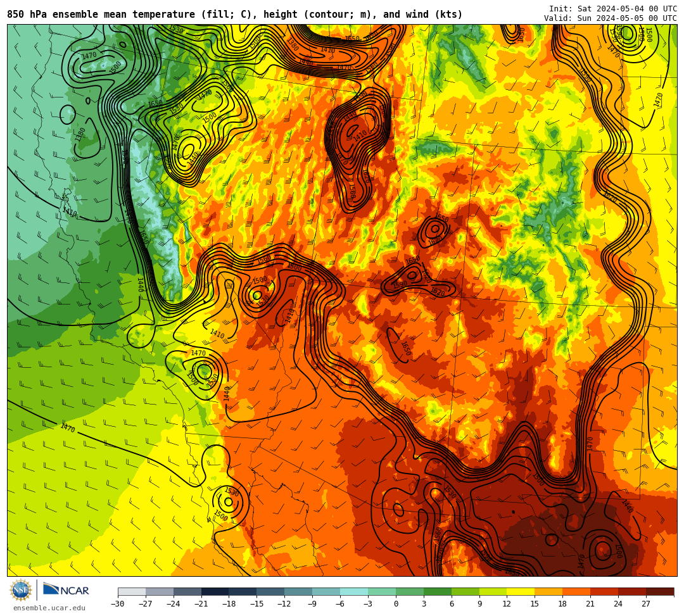The height and width of the screenshot is (616, 684).
Task: Select the 850 hPa ensemble mean temperature title
Action: [x=235, y=15]
